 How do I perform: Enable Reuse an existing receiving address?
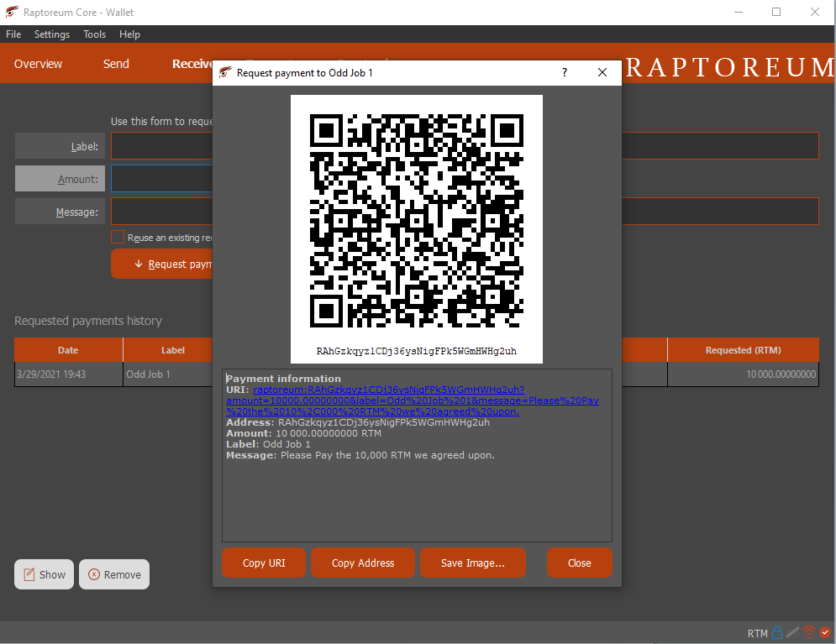[x=118, y=237]
